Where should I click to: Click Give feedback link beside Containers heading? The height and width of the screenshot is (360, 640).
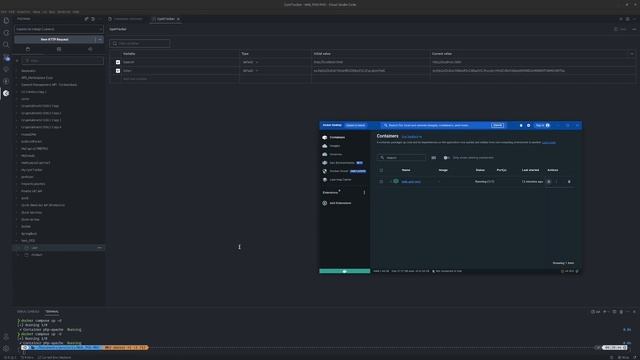tap(412, 137)
